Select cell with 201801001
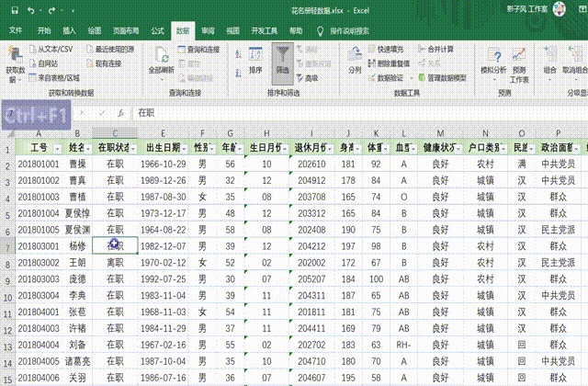The image size is (588, 386). pyautogui.click(x=39, y=164)
